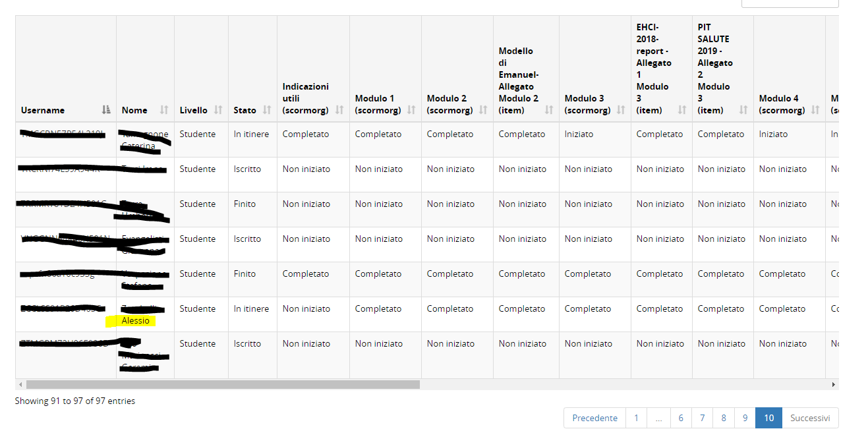Viewport: 868px width, 433px height.
Task: Sort by Indicazioni utili (scormorg) column
Action: tap(339, 110)
